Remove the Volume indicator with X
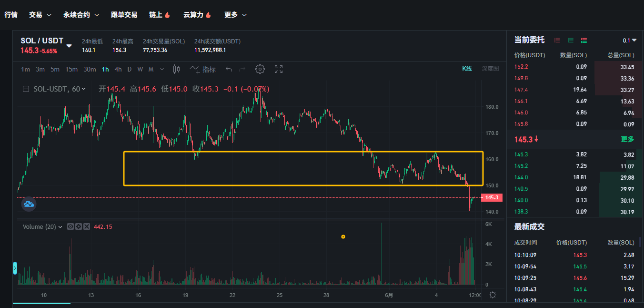This screenshot has height=308, width=644. 87,227
